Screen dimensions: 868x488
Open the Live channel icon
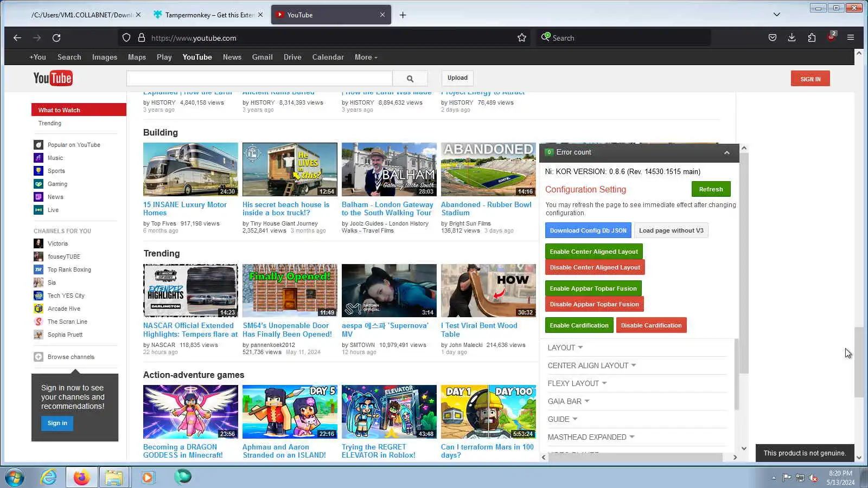pos(39,210)
